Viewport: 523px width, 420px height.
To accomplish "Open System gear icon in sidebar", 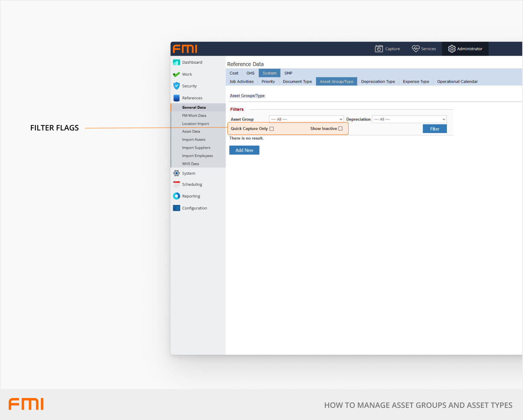I will click(x=176, y=174).
